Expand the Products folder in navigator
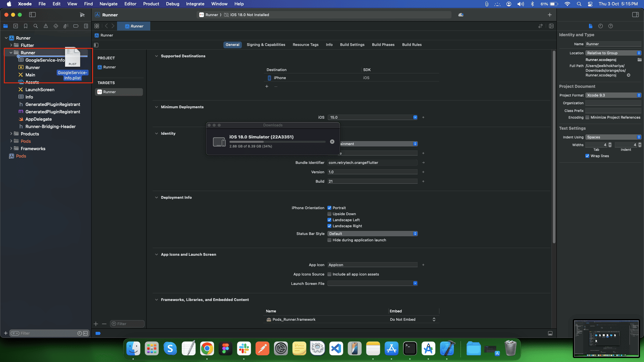 click(11, 134)
